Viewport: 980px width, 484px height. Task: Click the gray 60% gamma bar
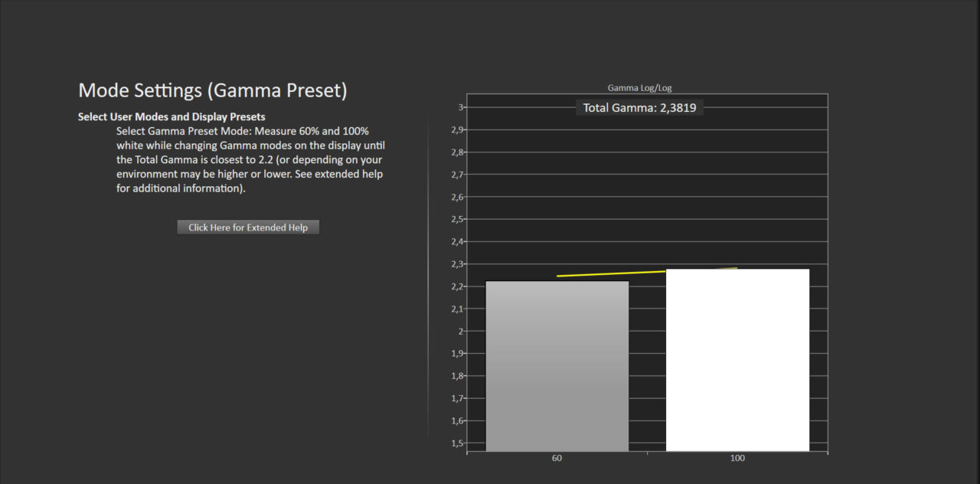557,366
